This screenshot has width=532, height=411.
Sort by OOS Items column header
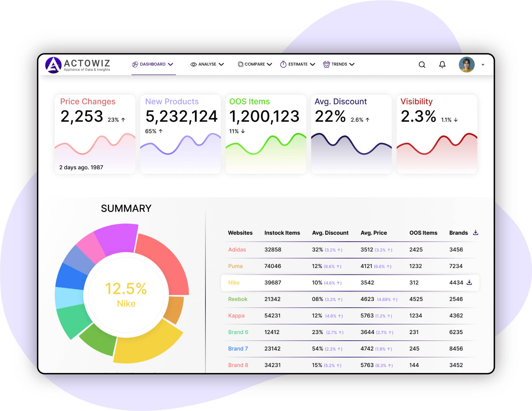click(423, 233)
